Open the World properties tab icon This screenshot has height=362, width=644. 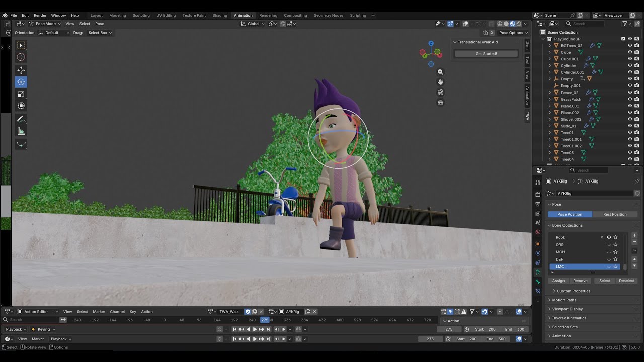coord(538,232)
